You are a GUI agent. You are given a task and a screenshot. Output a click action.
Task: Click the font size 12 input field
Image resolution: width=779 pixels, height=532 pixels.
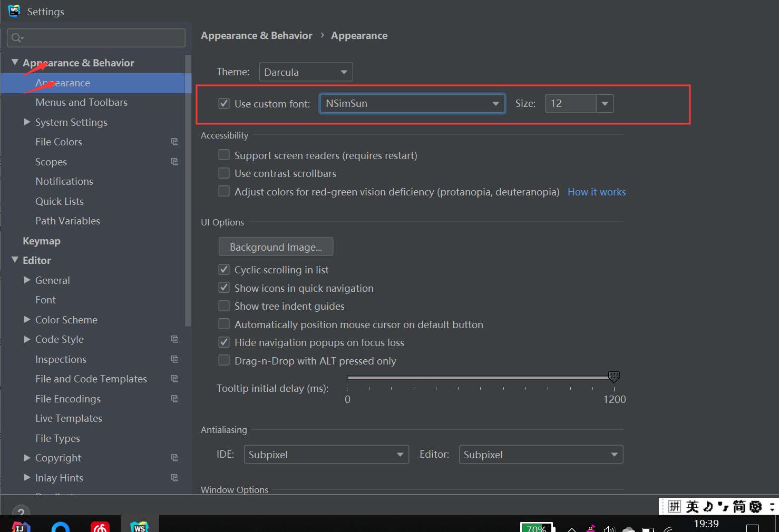tap(571, 103)
